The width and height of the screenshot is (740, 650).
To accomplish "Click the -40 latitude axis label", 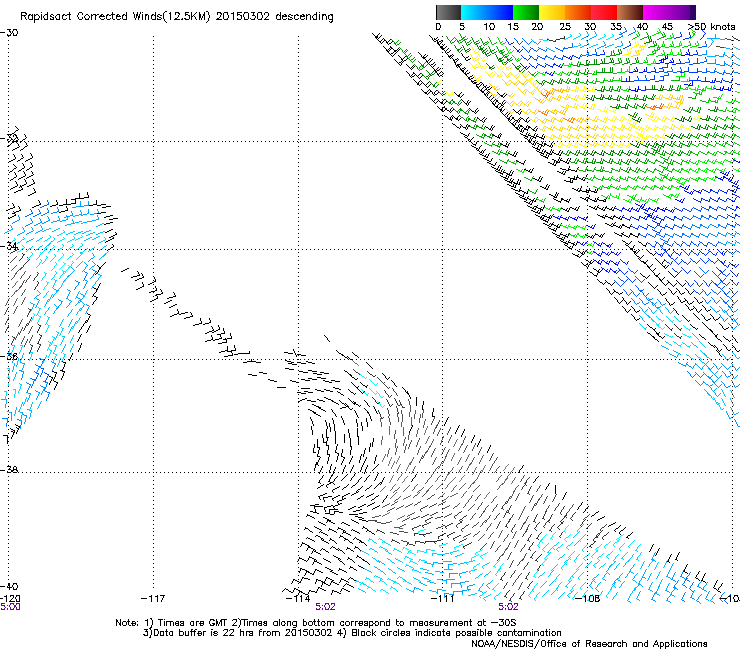I will pos(9,586).
